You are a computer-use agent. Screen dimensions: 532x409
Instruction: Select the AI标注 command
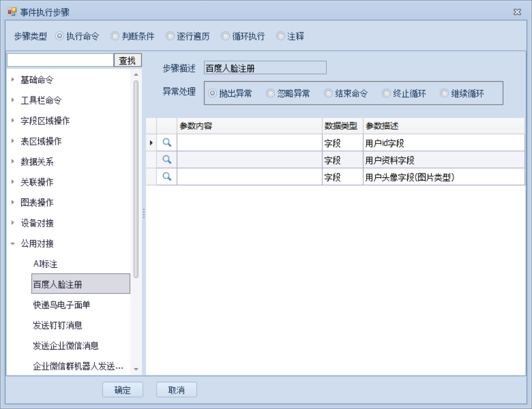[45, 264]
